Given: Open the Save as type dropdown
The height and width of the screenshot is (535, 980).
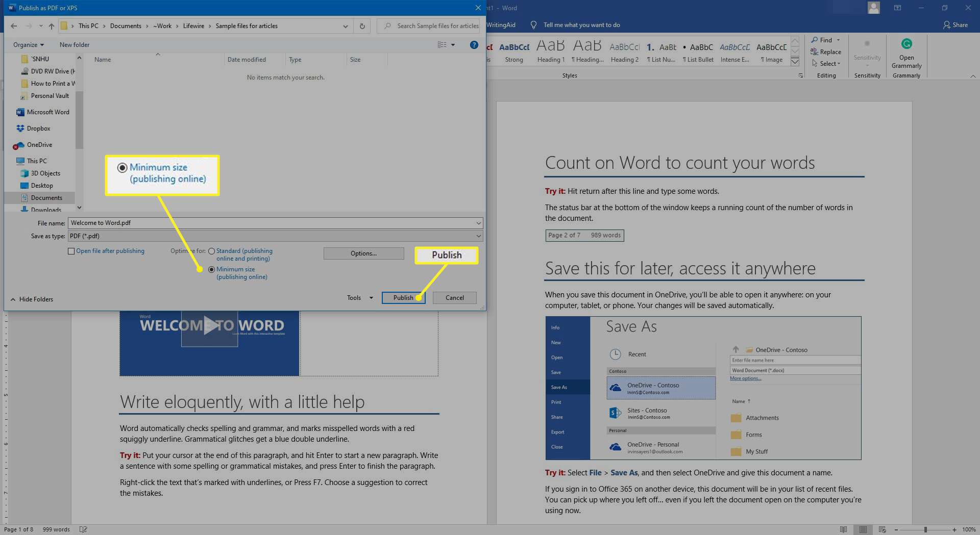Looking at the screenshot, I should tap(478, 236).
